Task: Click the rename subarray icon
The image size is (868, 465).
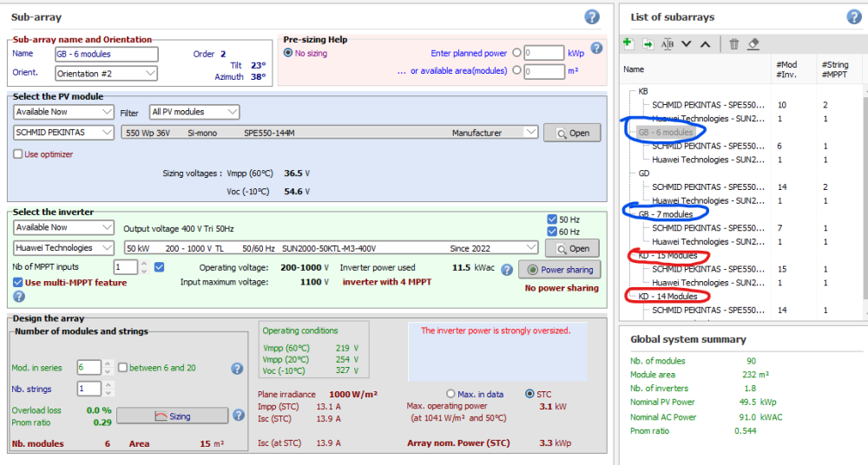Action: [x=667, y=43]
